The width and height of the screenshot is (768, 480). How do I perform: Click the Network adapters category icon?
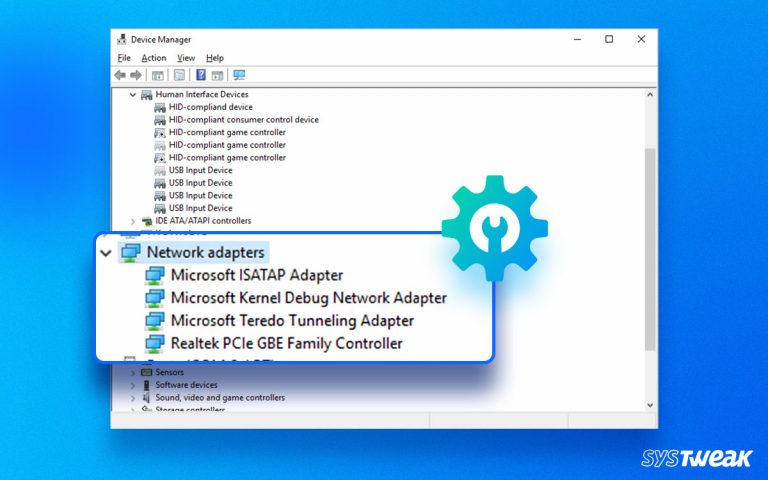[131, 252]
